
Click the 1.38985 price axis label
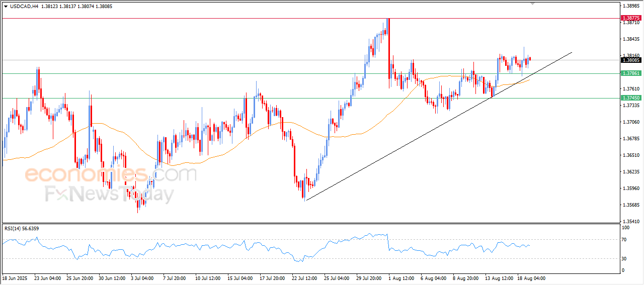pyautogui.click(x=632, y=6)
